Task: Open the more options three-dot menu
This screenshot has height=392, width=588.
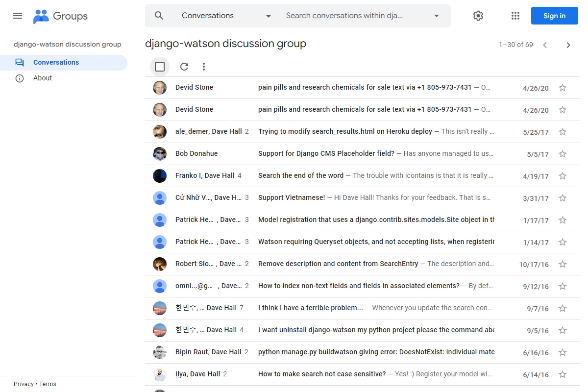Action: click(204, 67)
